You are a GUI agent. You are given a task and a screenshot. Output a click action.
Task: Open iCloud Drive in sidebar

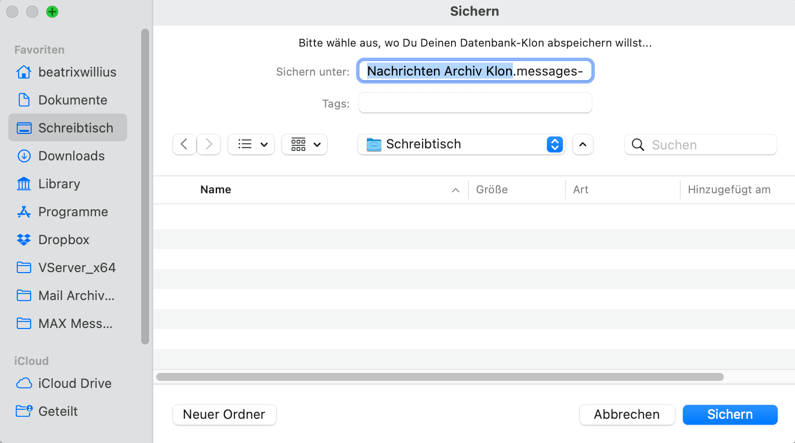pyautogui.click(x=67, y=383)
